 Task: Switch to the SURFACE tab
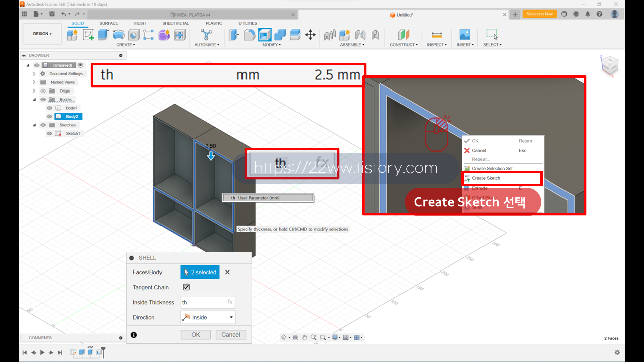click(x=109, y=23)
